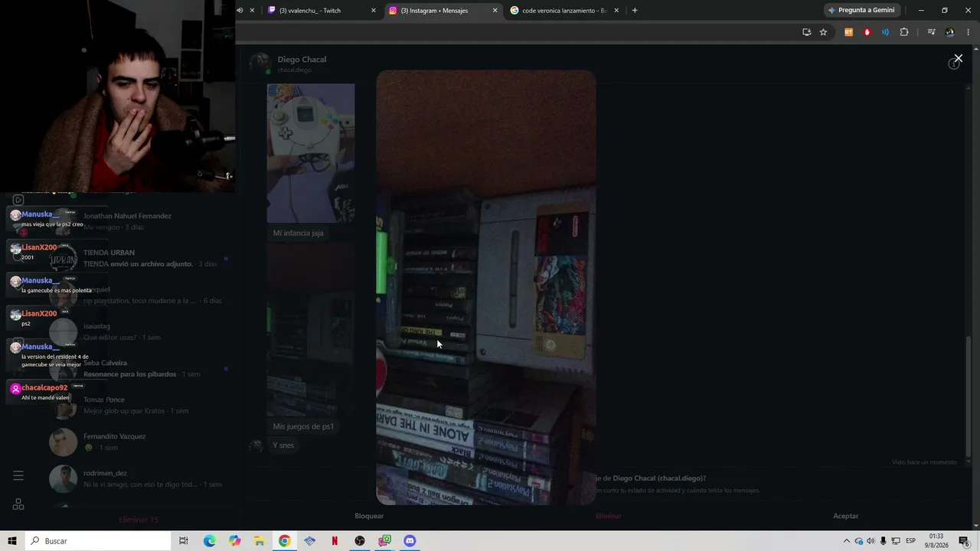Open the Chrome profile avatar
This screenshot has width=980, height=551.
(x=949, y=32)
